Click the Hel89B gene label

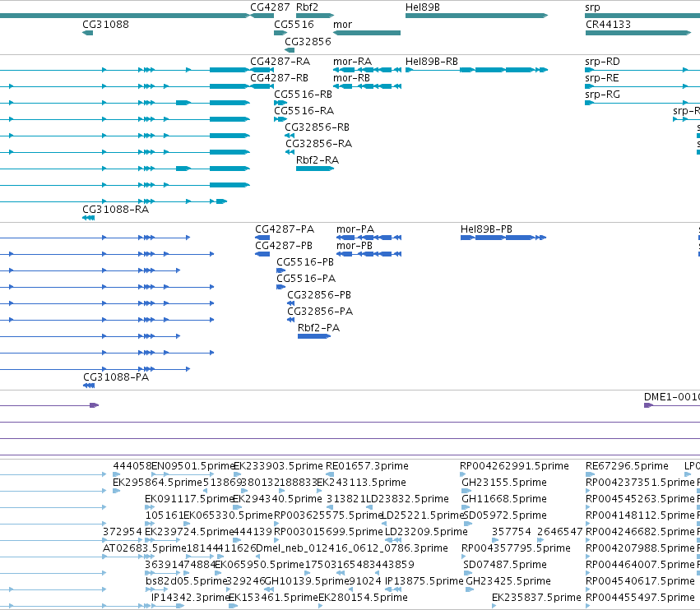point(422,7)
